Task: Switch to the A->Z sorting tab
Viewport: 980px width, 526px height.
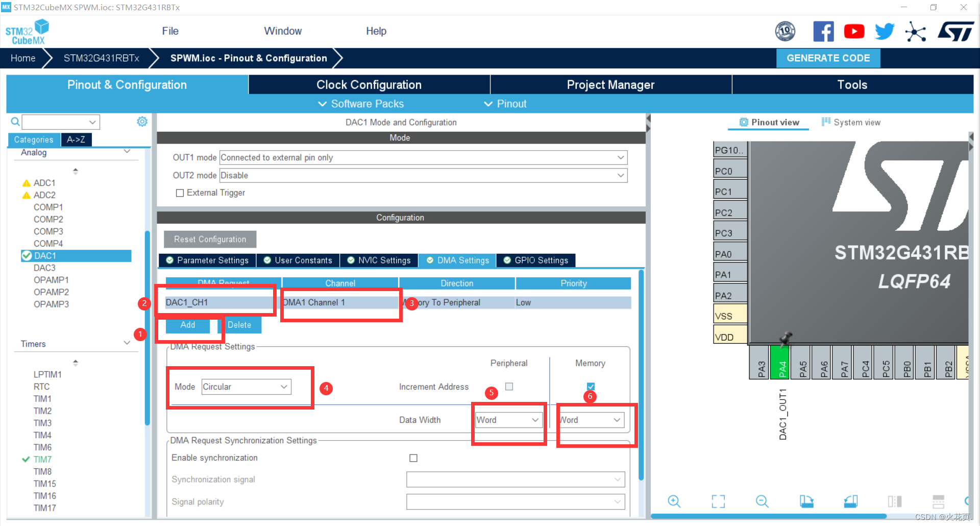Action: click(76, 139)
